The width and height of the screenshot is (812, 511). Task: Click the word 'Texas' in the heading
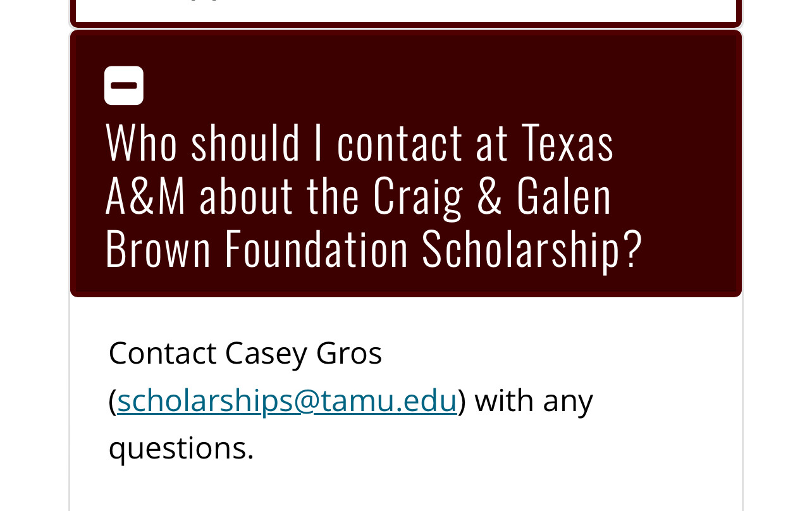click(x=568, y=142)
